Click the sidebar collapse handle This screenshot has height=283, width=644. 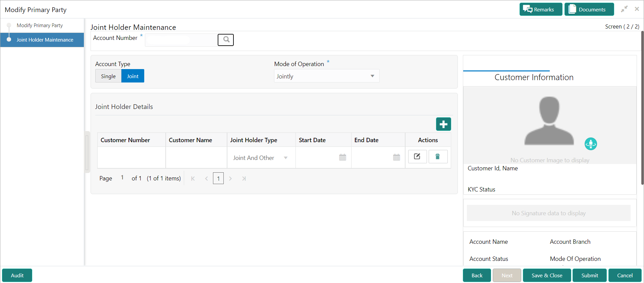[87, 152]
